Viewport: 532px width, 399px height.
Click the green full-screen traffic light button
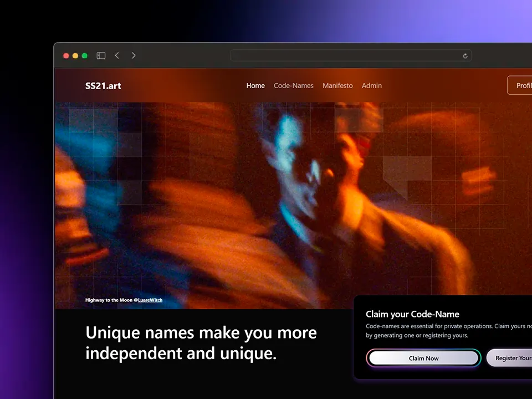pos(84,55)
